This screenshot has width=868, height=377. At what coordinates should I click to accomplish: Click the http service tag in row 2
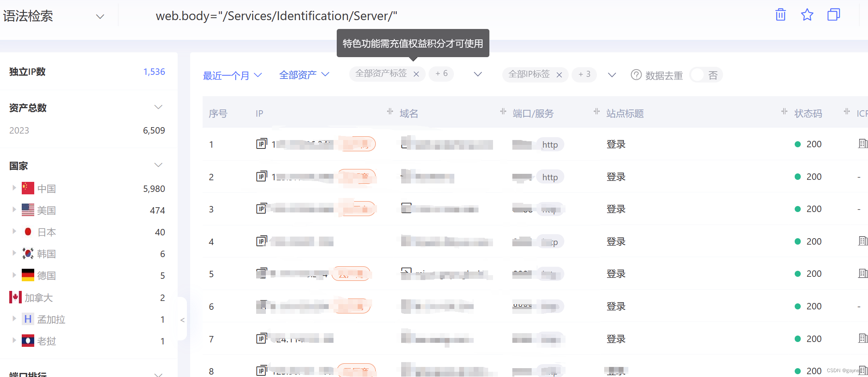(x=550, y=177)
